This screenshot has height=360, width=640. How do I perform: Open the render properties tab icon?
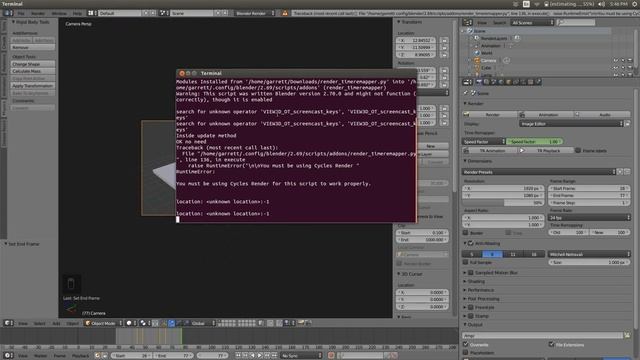(x=479, y=82)
